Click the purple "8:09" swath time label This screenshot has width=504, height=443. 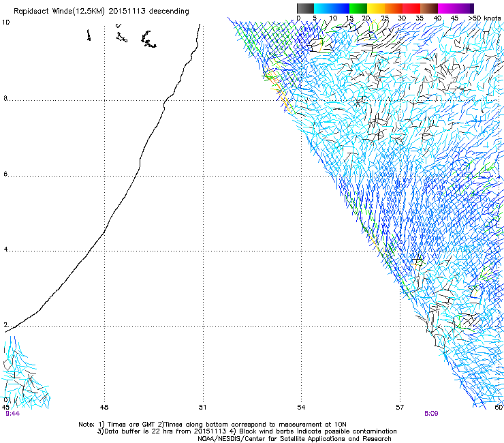coord(431,414)
